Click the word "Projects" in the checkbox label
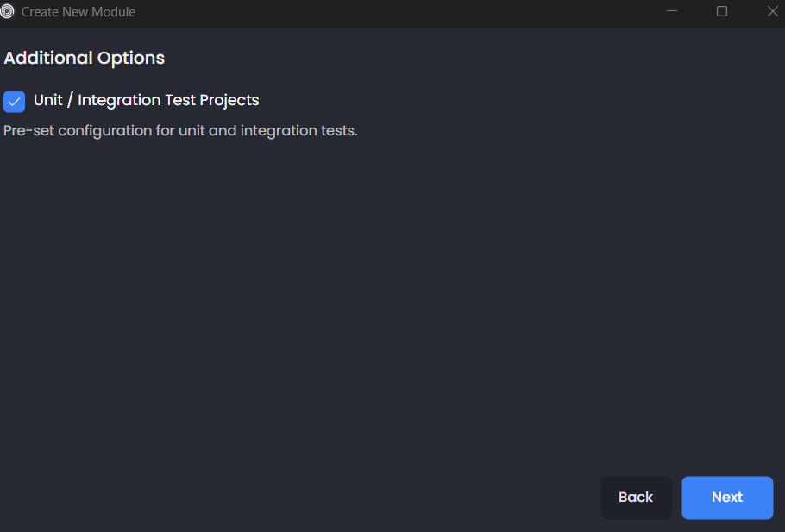Screen dimensions: 785x532 [229, 100]
